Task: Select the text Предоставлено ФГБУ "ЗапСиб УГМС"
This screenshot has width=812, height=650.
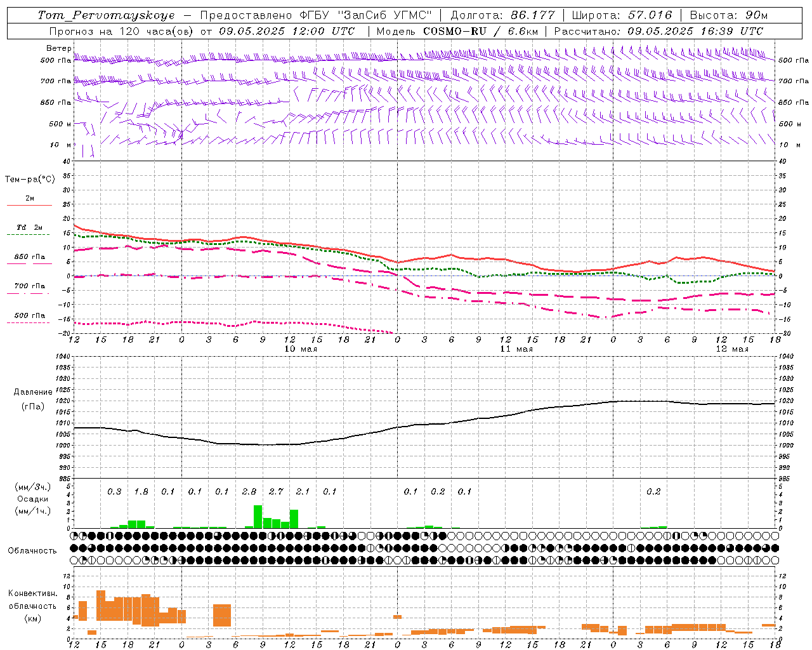Action: click(x=315, y=15)
